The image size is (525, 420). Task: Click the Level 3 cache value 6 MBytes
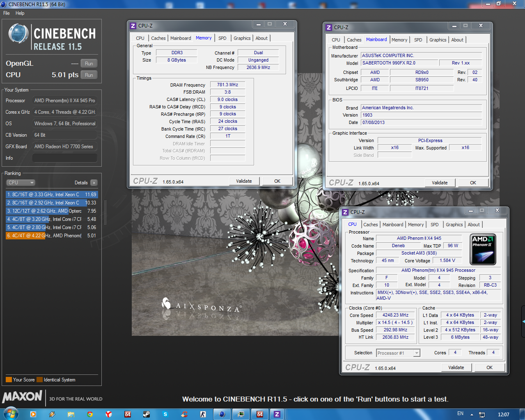[x=460, y=337]
